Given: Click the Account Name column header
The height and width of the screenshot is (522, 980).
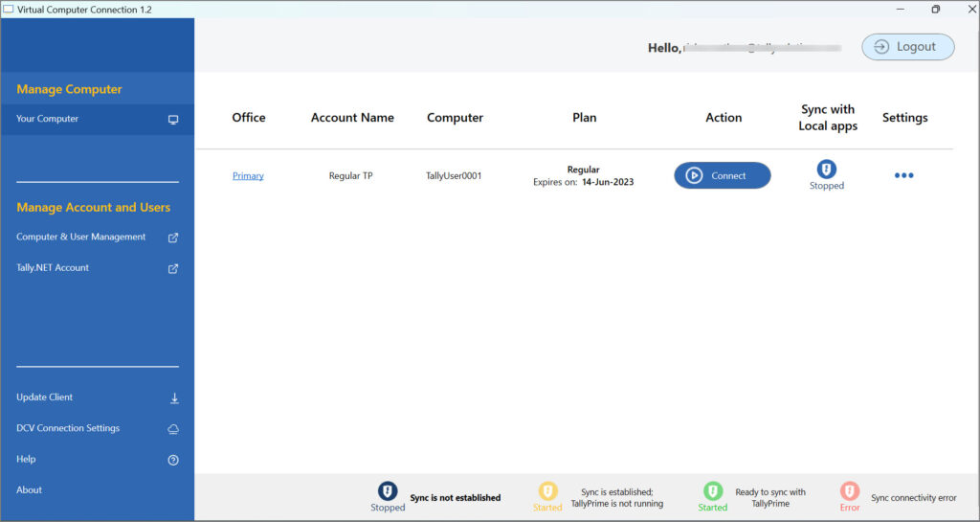Looking at the screenshot, I should pyautogui.click(x=352, y=118).
